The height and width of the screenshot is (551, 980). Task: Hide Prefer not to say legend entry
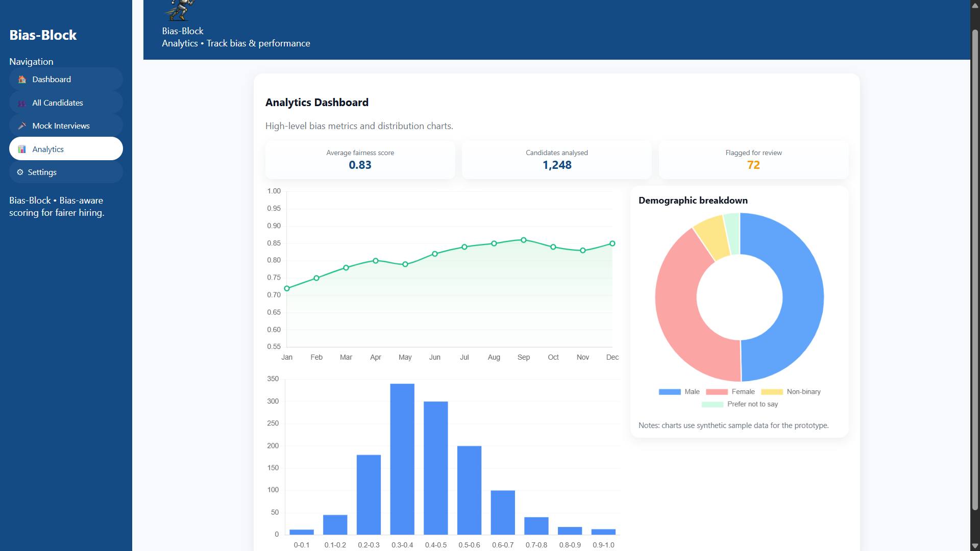tap(740, 404)
